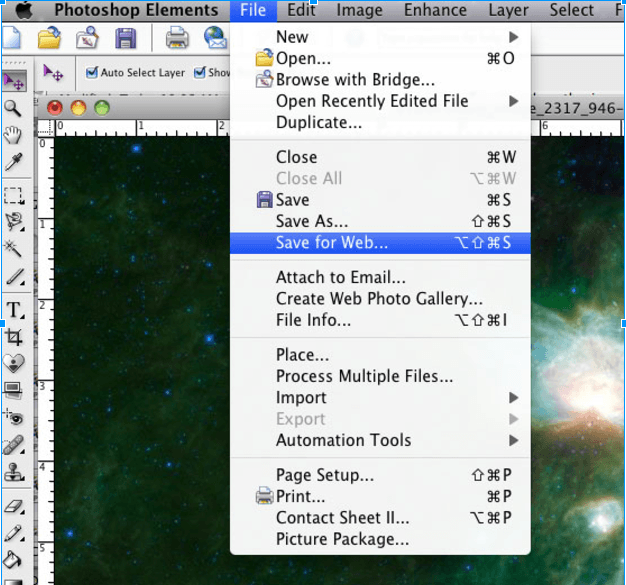Open the File menu

pos(253,10)
